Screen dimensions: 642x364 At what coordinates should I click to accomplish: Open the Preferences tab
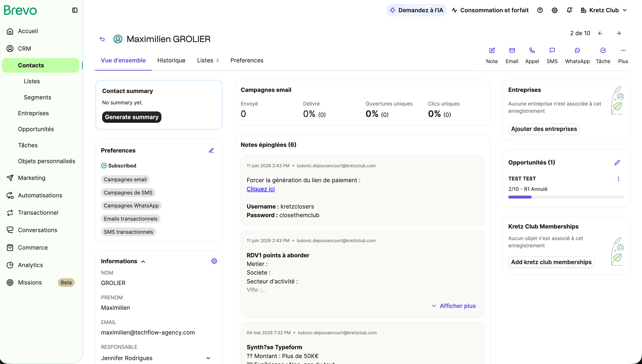[247, 61]
